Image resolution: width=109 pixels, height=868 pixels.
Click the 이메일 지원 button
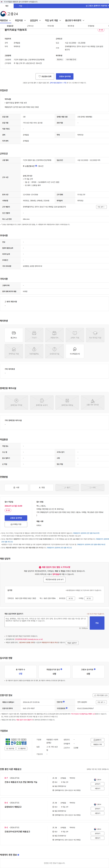(16, 524)
